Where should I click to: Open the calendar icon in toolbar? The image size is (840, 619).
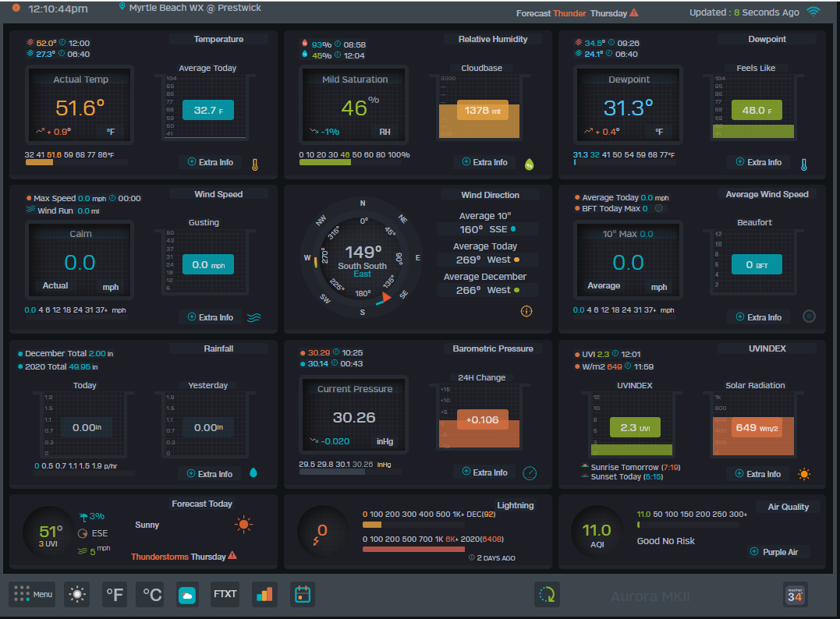click(x=303, y=594)
